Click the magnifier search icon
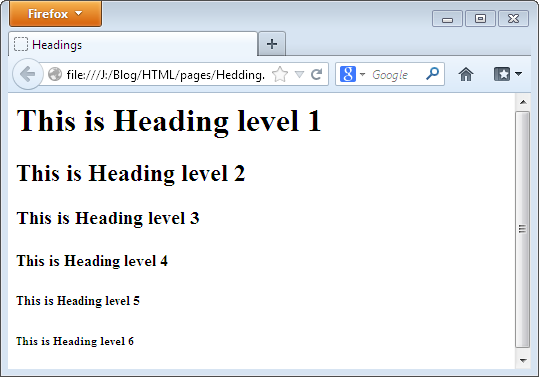539x377 pixels. pyautogui.click(x=432, y=74)
